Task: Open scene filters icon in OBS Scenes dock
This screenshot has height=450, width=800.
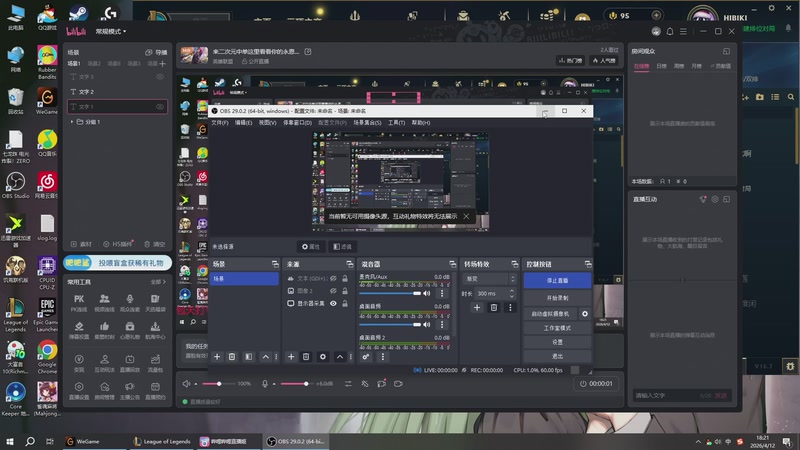Action: click(248, 357)
